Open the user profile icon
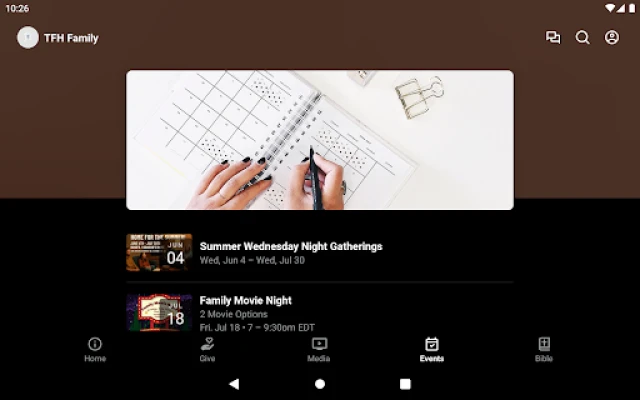The image size is (640, 400). (x=611, y=38)
